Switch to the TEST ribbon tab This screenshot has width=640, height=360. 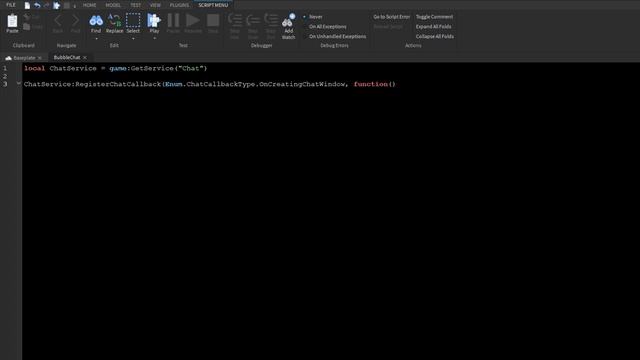[136, 5]
